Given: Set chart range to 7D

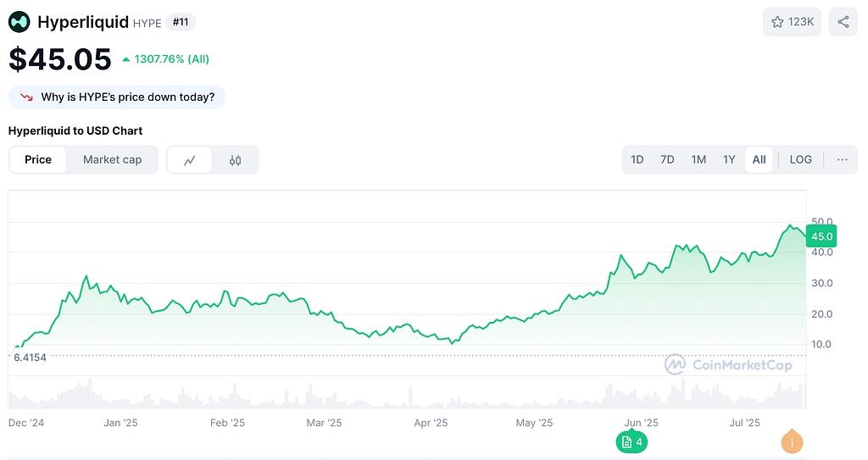Looking at the screenshot, I should pos(667,159).
